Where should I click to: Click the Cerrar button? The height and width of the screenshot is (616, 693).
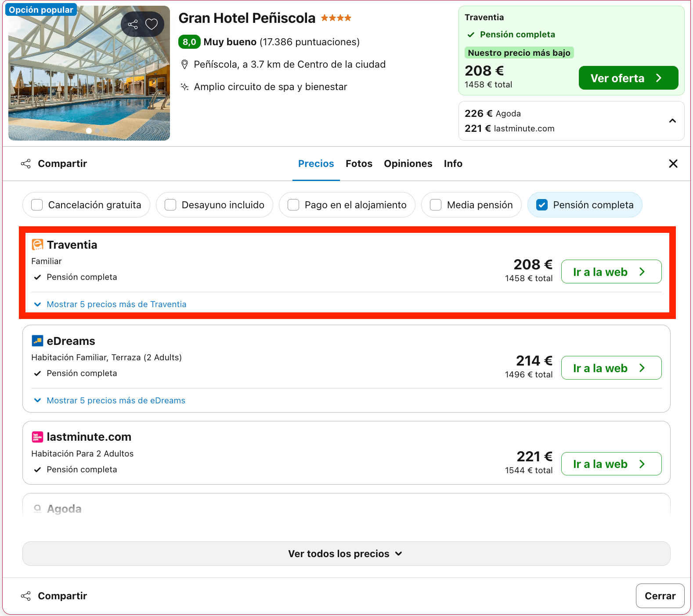660,596
